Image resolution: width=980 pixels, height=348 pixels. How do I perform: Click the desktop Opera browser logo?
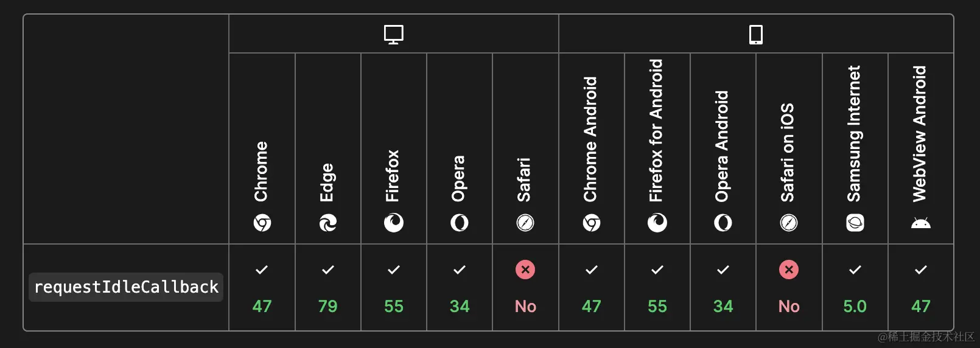pyautogui.click(x=460, y=223)
